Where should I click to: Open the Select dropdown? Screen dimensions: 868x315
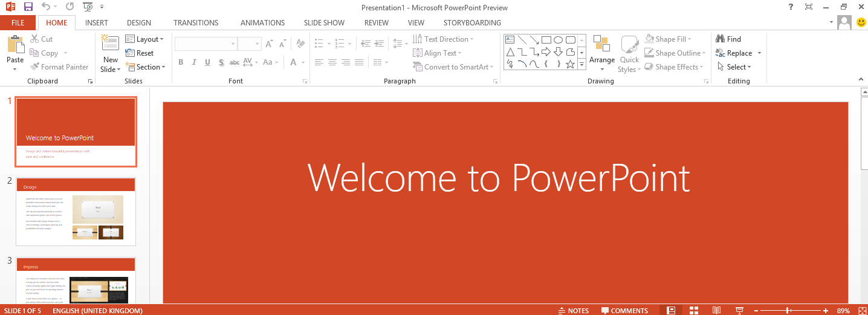pyautogui.click(x=734, y=67)
